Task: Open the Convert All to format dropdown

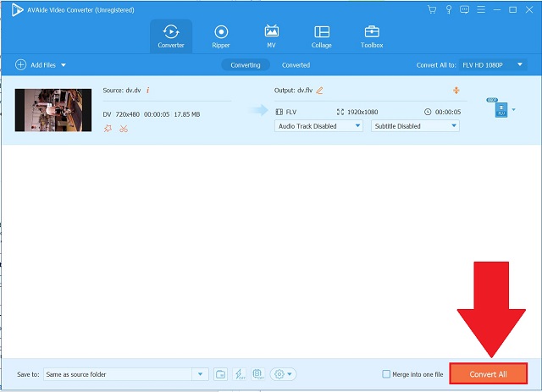Action: (x=493, y=64)
